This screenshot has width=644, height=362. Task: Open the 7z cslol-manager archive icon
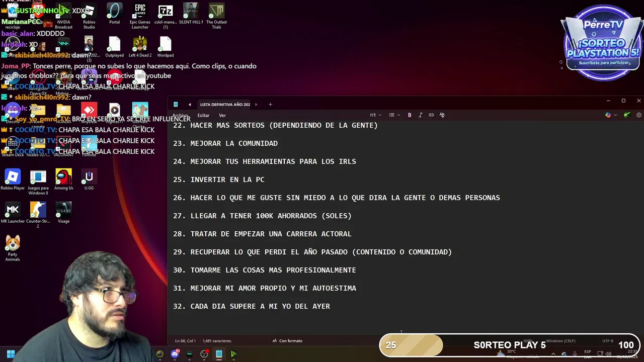pyautogui.click(x=165, y=16)
